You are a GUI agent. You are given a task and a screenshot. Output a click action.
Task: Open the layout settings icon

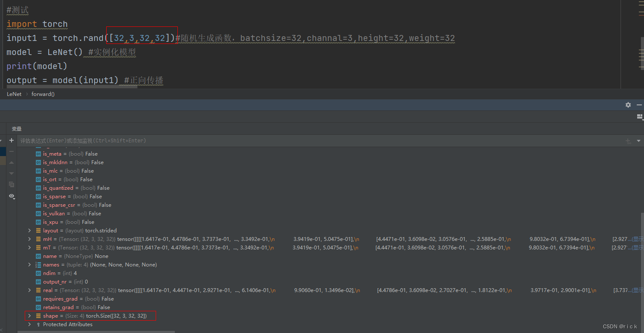(639, 116)
